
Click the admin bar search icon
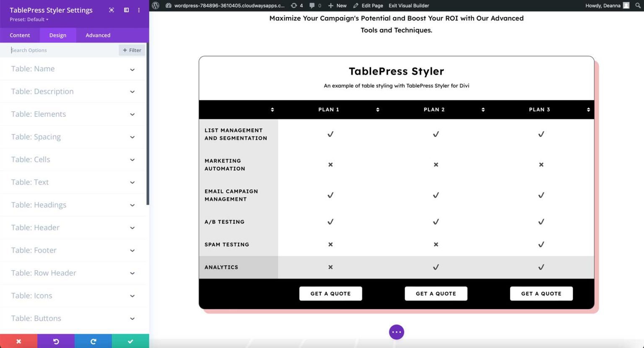point(636,5)
